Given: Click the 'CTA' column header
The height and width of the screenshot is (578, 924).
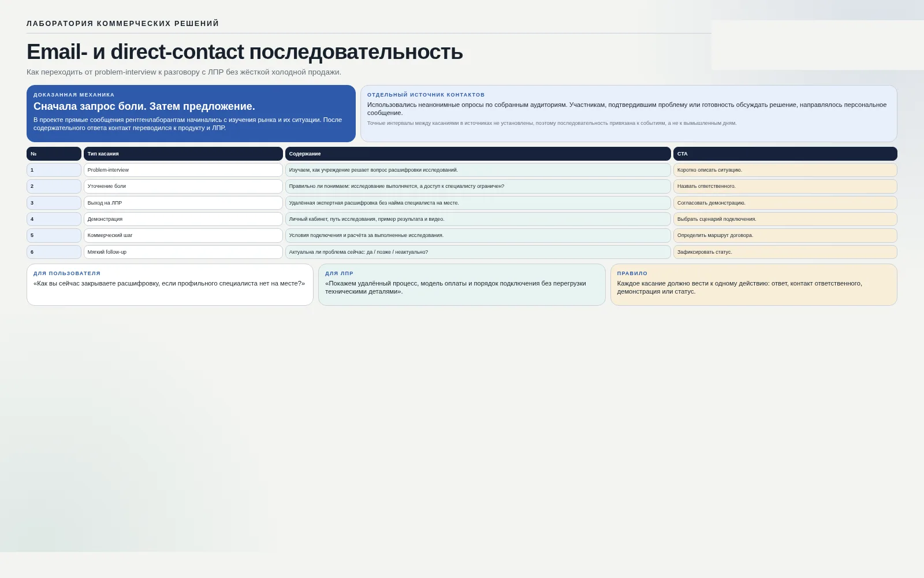Looking at the screenshot, I should [785, 154].
